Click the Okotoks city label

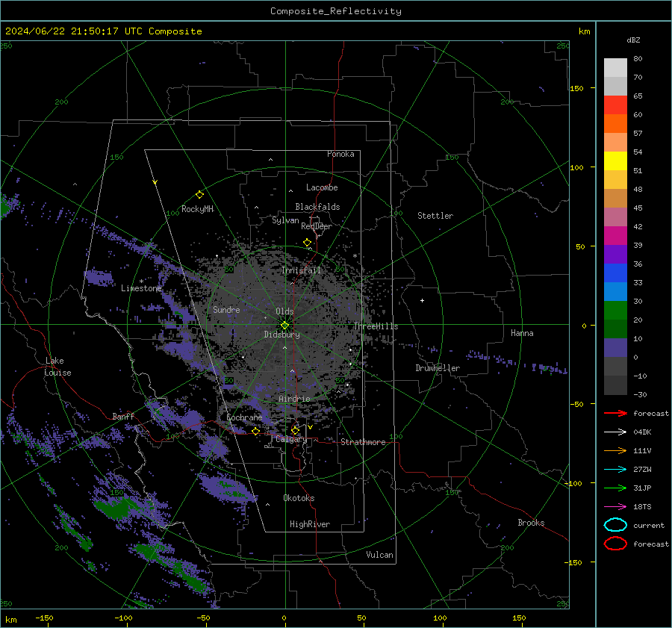coord(299,498)
